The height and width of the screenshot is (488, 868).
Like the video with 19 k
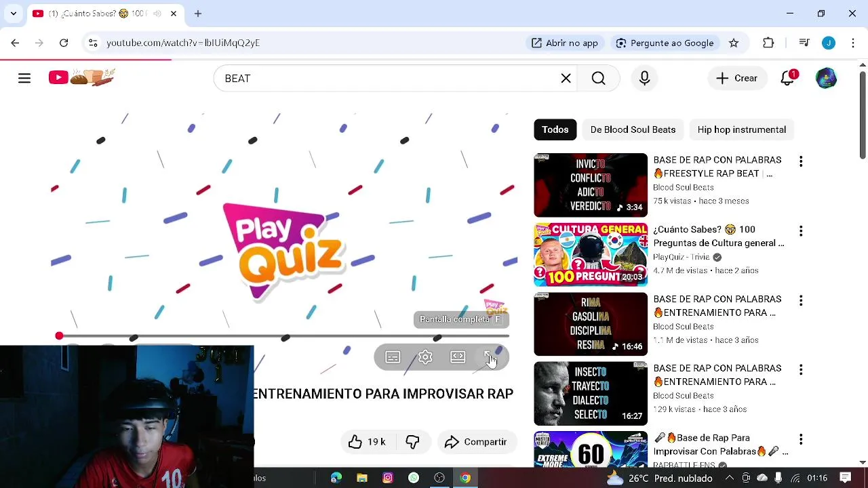click(367, 442)
